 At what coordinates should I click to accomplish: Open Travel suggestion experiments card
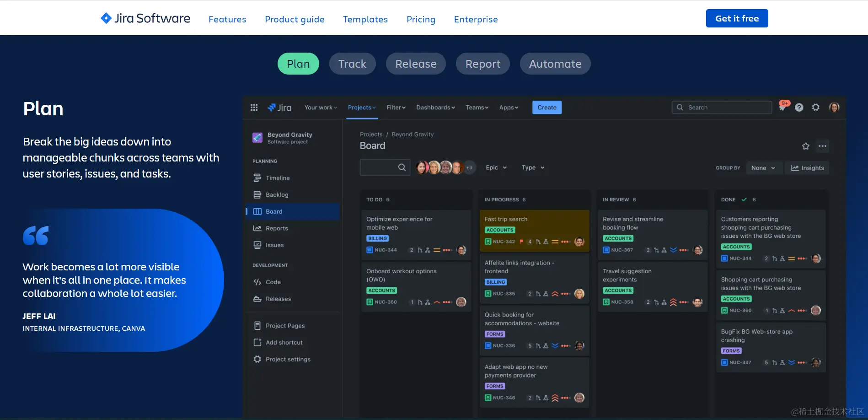[x=653, y=287]
